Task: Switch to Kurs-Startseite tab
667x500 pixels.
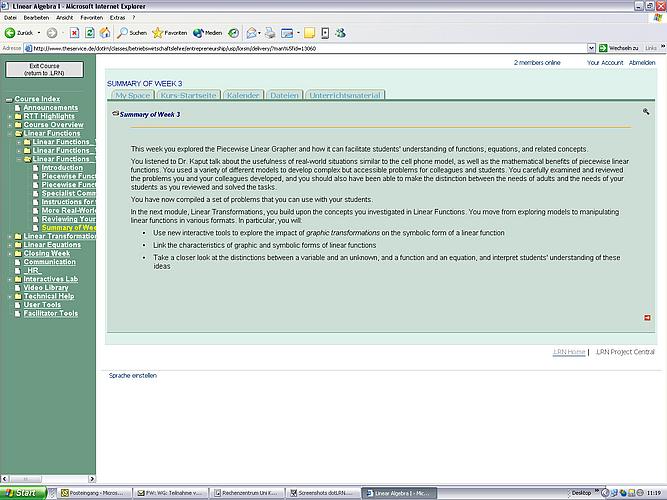Action: pos(188,95)
